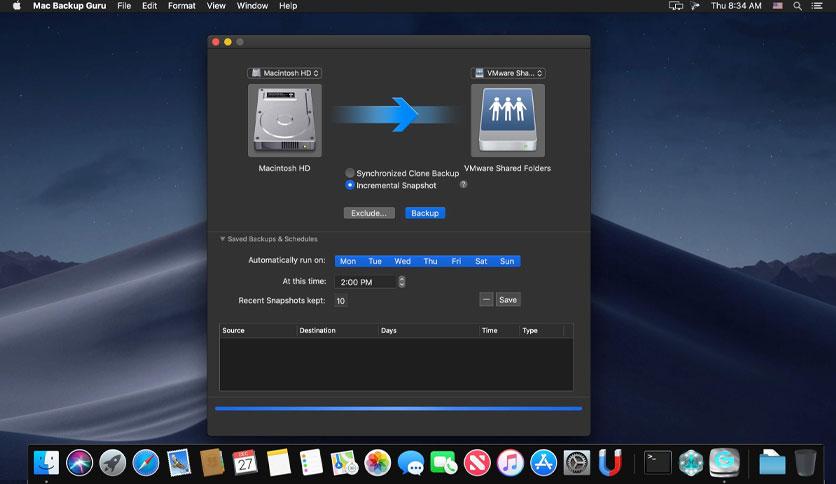Open the Format menu

click(182, 6)
